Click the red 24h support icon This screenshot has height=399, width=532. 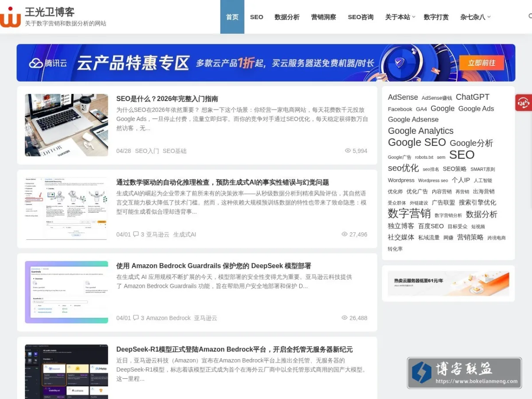point(524,103)
